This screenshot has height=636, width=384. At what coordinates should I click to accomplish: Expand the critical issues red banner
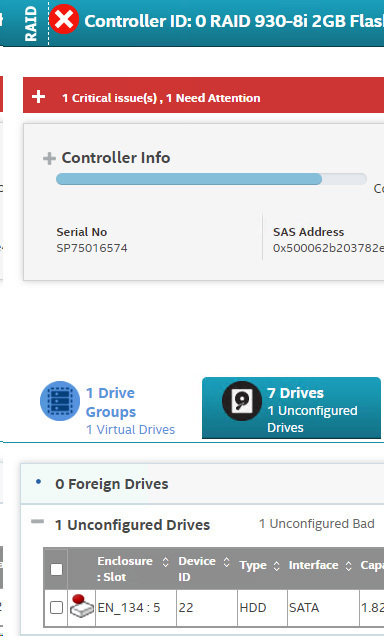[x=39, y=97]
